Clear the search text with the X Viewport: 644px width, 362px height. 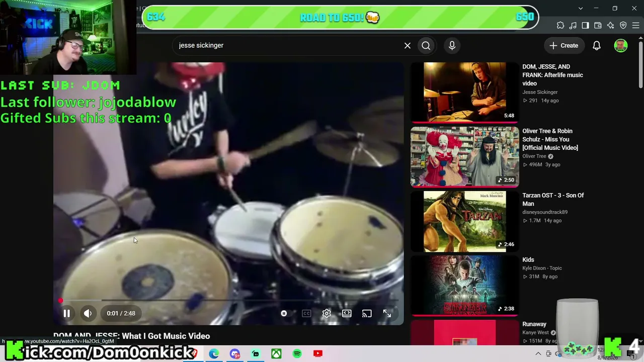tap(408, 45)
